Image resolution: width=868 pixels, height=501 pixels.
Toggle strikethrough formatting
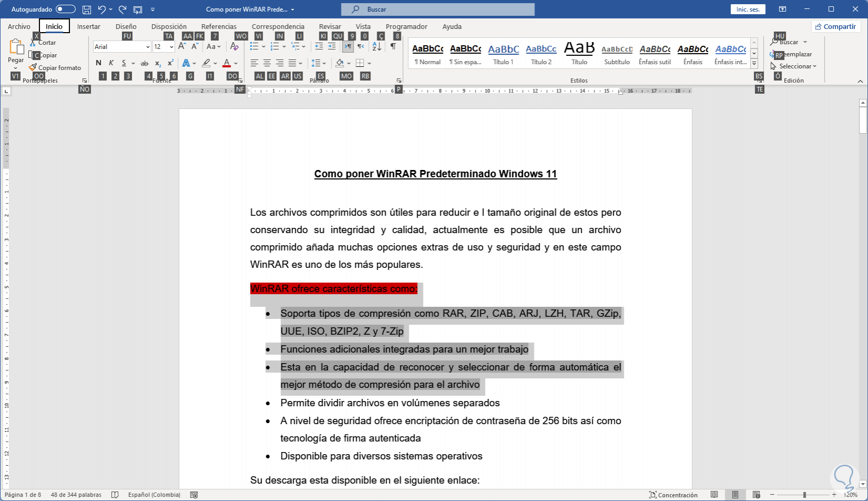[x=145, y=63]
